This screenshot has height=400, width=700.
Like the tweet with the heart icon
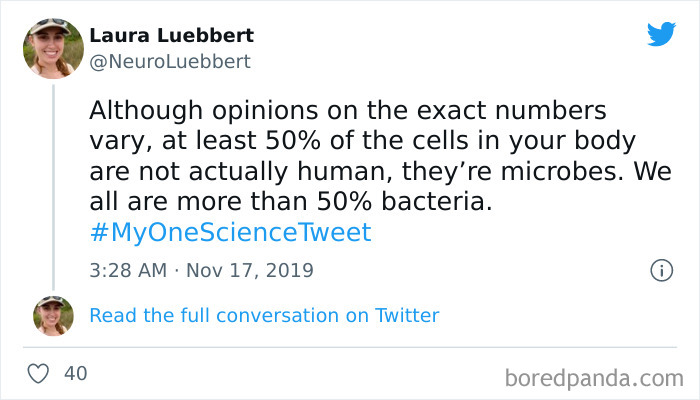point(38,374)
